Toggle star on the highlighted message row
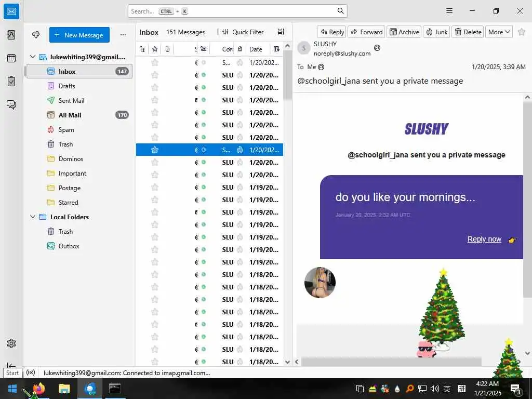 [x=155, y=150]
